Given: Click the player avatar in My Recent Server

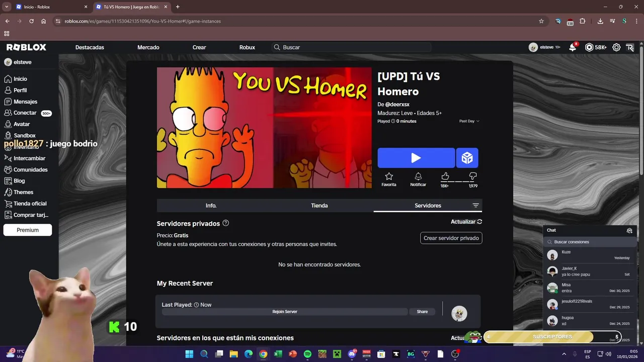Looking at the screenshot, I should pos(459,314).
